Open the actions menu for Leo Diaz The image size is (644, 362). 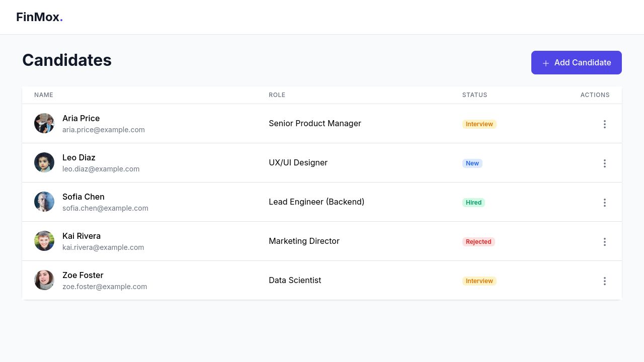pyautogui.click(x=605, y=163)
